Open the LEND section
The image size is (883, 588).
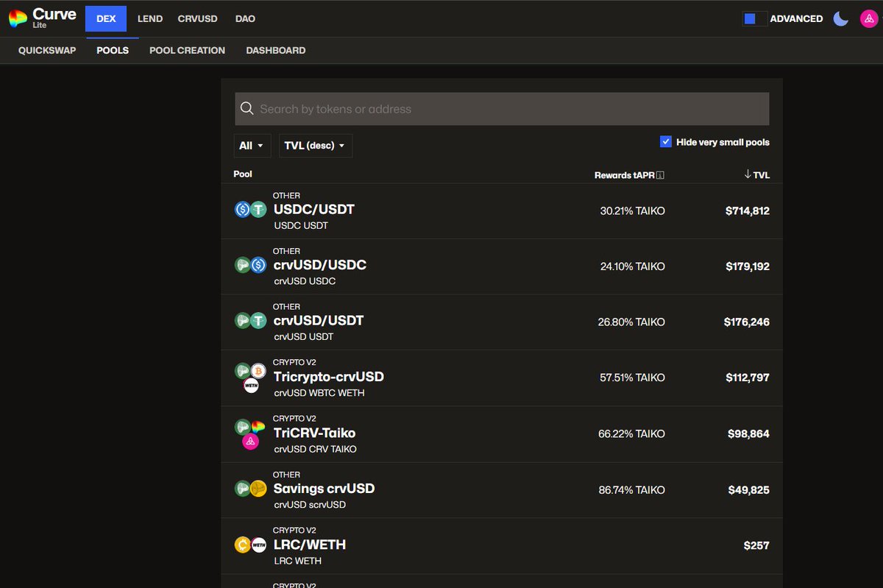(x=150, y=18)
